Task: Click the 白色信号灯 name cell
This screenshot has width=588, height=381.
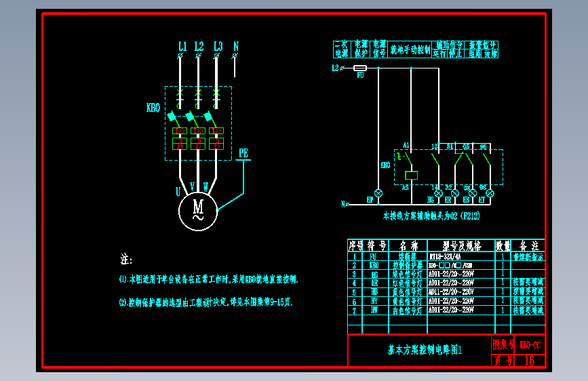Action: [407, 310]
